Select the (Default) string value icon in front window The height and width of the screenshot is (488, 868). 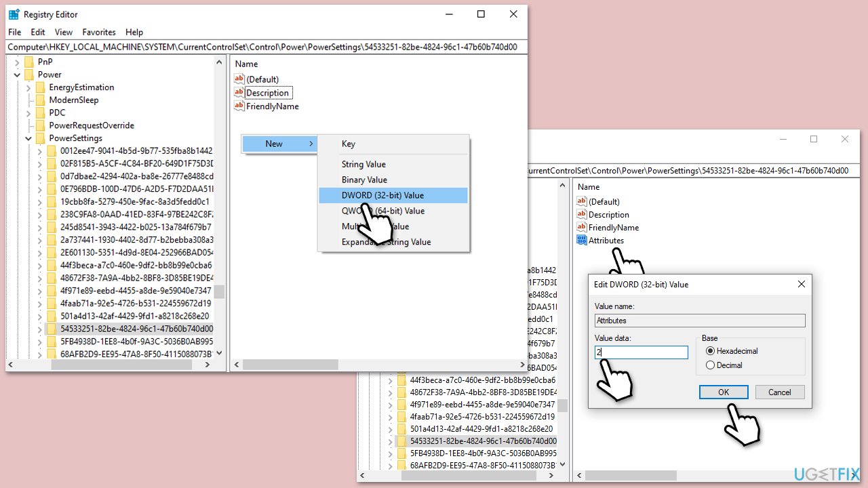[239, 79]
